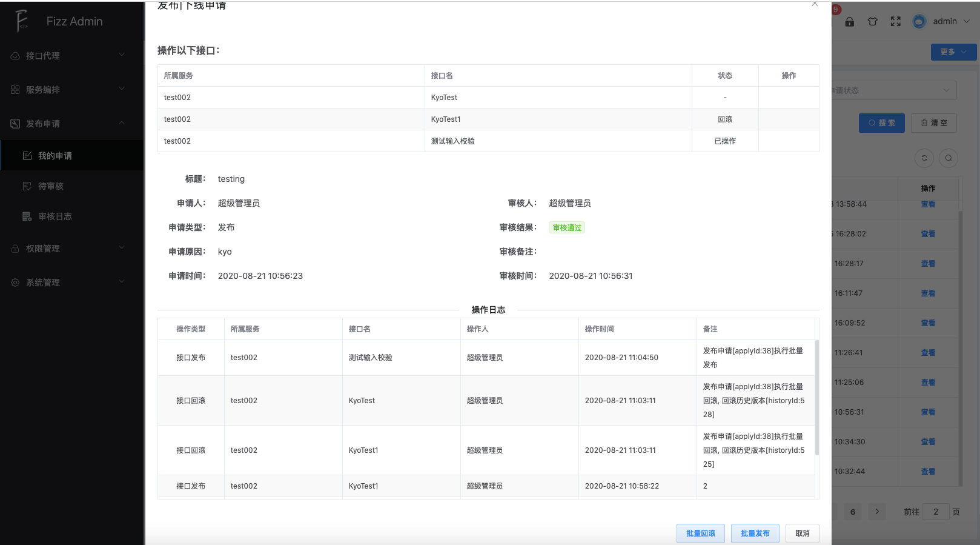The image size is (980, 545).
Task: Click the refresh circular icon button
Action: coord(924,158)
